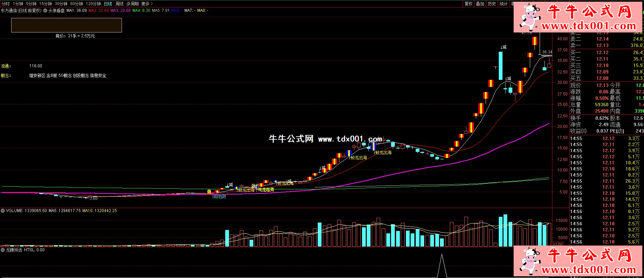
Task: Click the 买五 price 12.08 row
Action: tap(607, 78)
